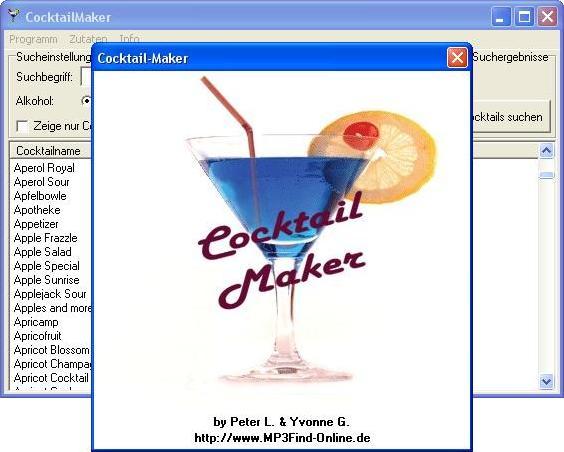
Task: Open the Programm menu
Action: click(x=33, y=39)
